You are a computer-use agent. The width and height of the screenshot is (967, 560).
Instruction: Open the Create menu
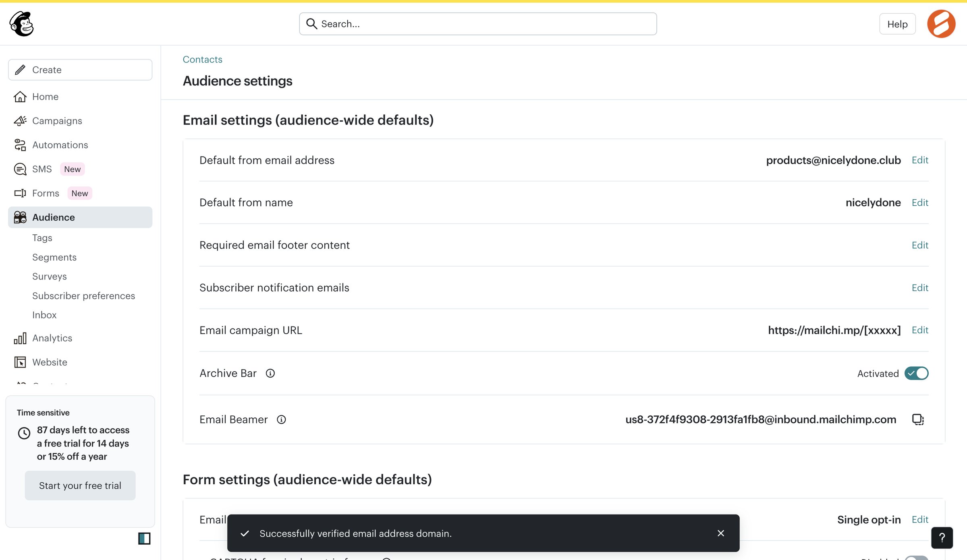[80, 70]
